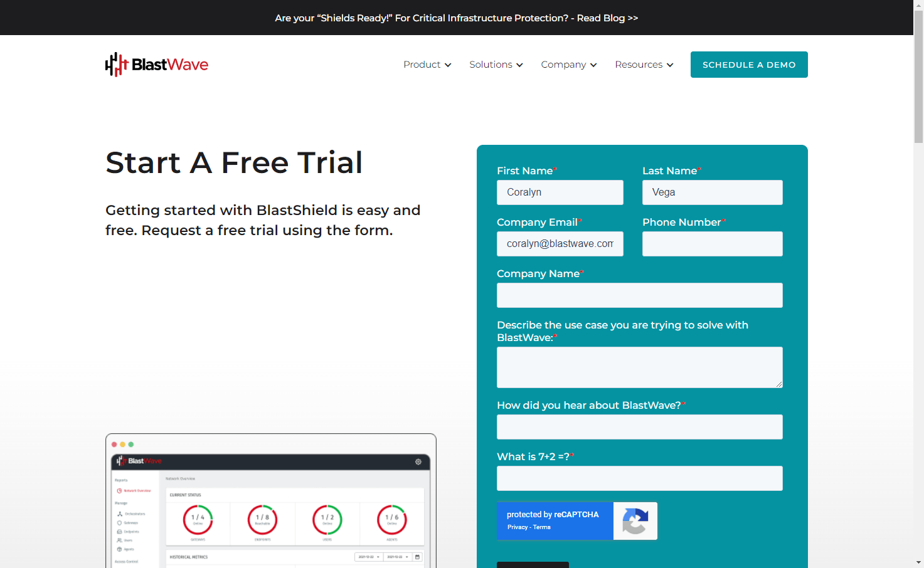The width and height of the screenshot is (924, 568).
Task: Click the scrollbar down arrow
Action: (918, 562)
